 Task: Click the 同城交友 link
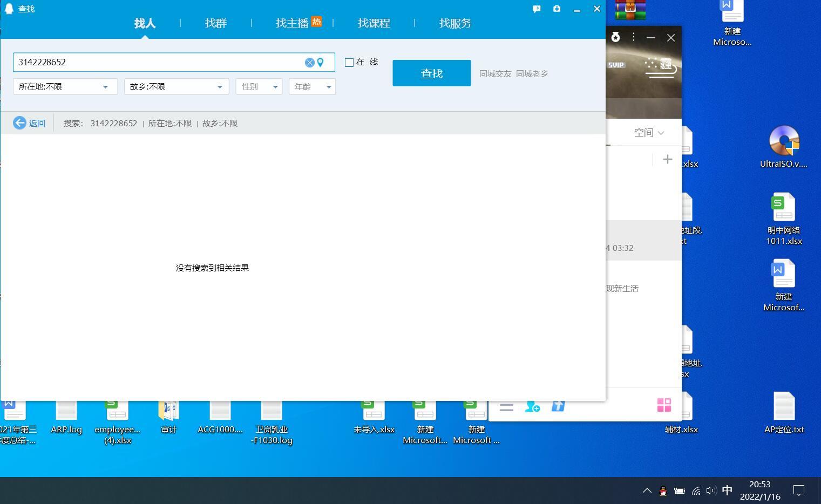pyautogui.click(x=494, y=73)
